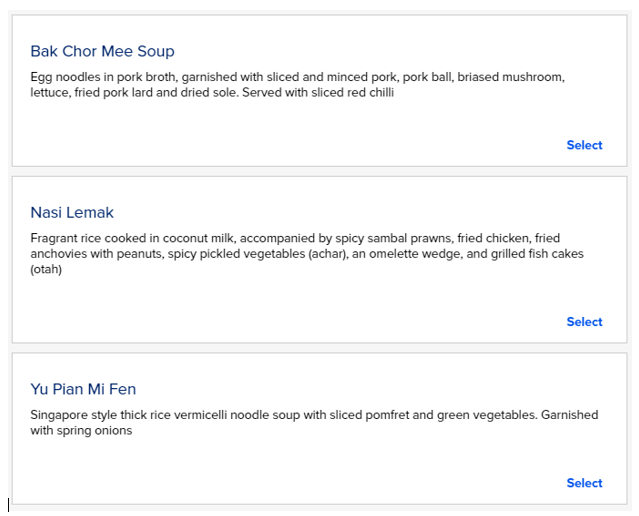Click the Yu Pian Mi Fen title
This screenshot has width=639, height=516.
[83, 389]
